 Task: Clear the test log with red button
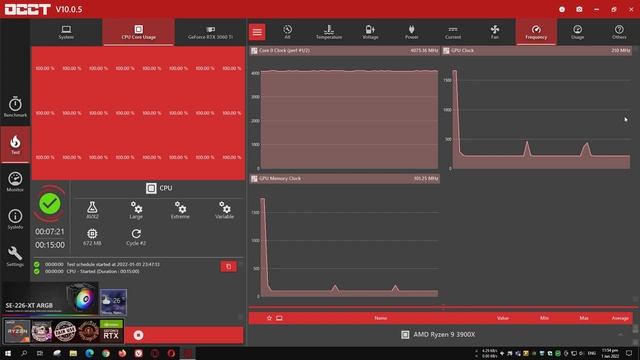(x=229, y=267)
